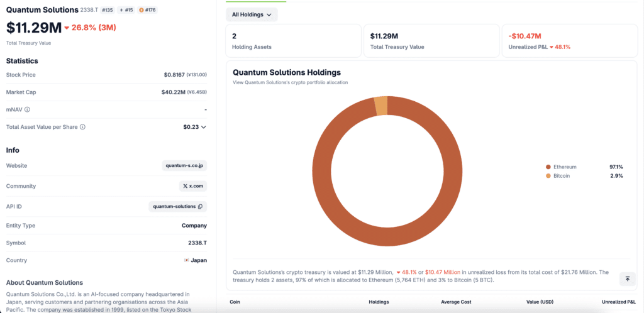644x313 pixels.
Task: Click the $10.47 Million loss text in summary
Action: pyautogui.click(x=442, y=272)
